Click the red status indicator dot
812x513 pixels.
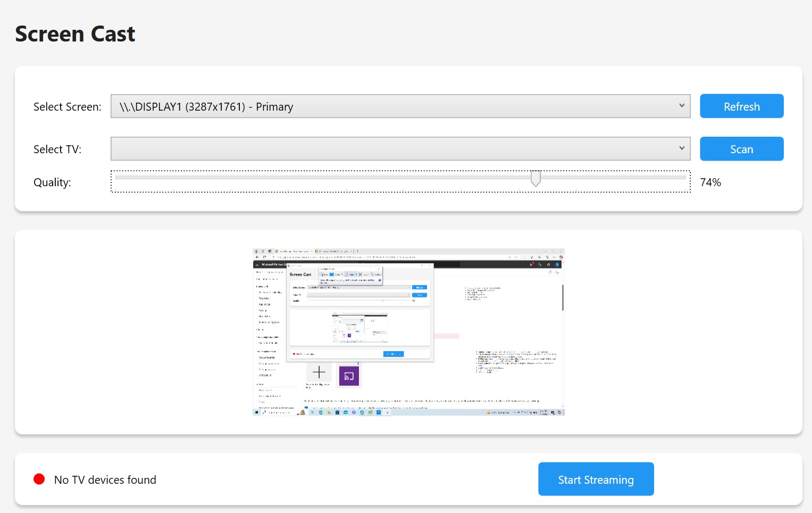coord(39,479)
